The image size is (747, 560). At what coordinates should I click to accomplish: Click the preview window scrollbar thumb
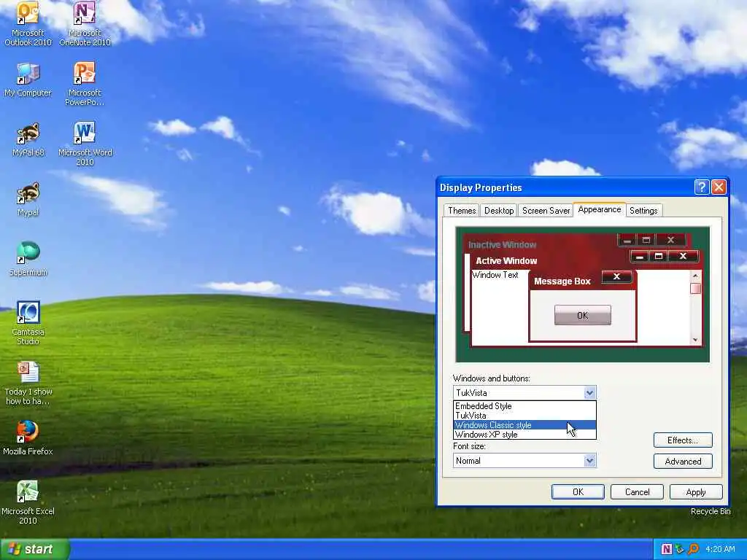(695, 289)
